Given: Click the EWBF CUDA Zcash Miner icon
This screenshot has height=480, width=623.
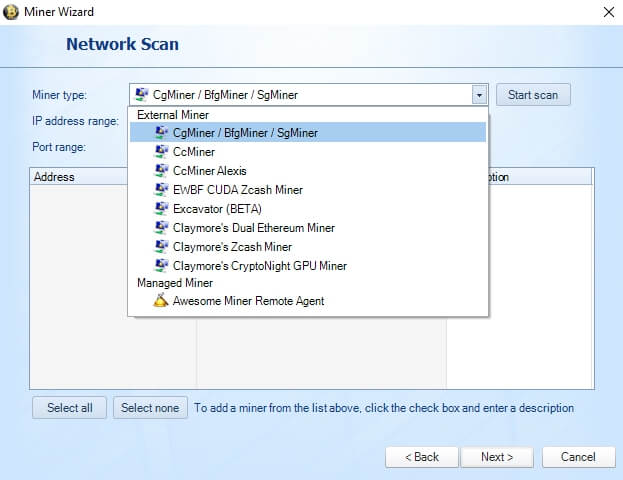Looking at the screenshot, I should [161, 190].
